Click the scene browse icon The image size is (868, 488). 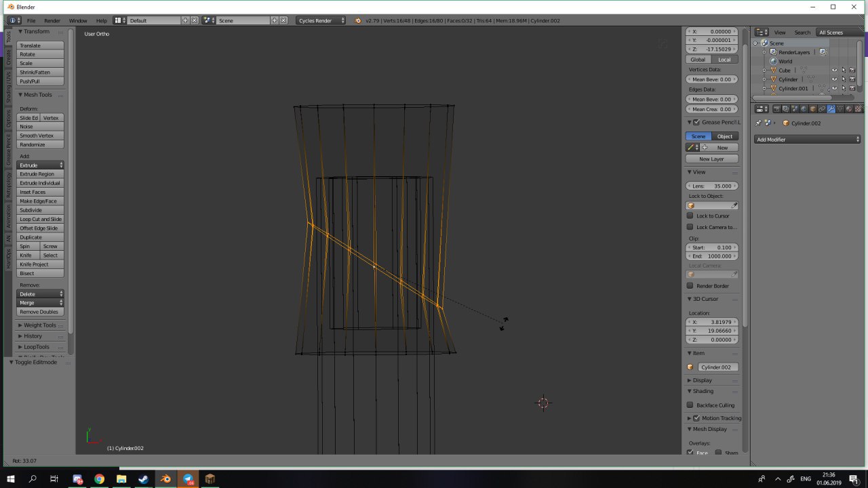(x=209, y=20)
